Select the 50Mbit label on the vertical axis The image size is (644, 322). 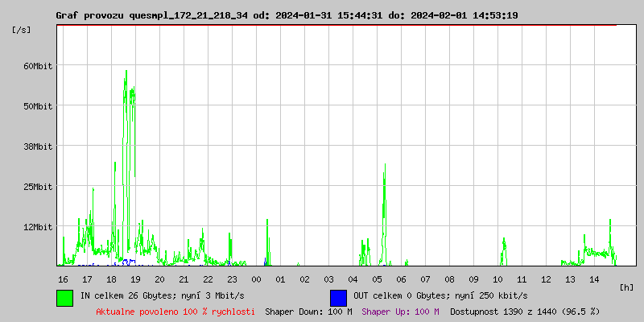(38, 105)
